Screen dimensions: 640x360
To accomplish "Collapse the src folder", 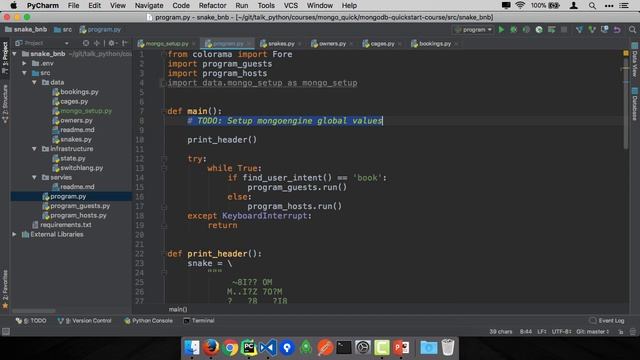I will (x=24, y=73).
